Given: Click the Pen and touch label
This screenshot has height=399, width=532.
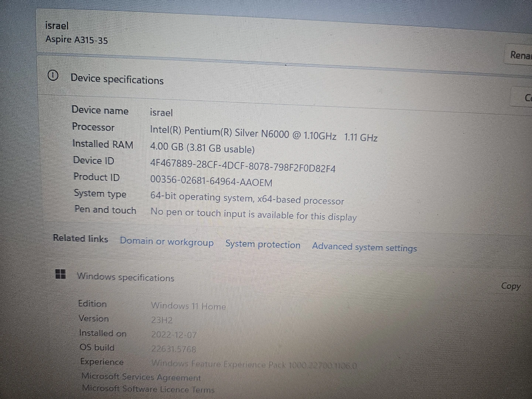Looking at the screenshot, I should click(105, 209).
